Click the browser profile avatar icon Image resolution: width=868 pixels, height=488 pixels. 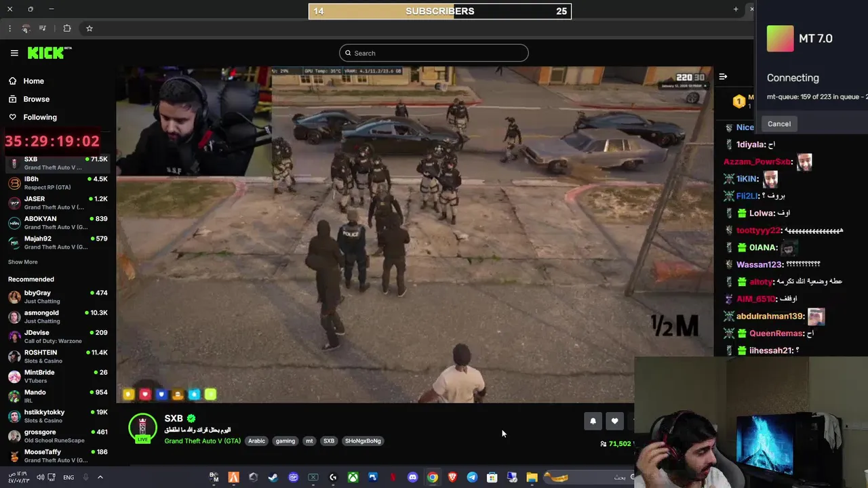pyautogui.click(x=26, y=28)
